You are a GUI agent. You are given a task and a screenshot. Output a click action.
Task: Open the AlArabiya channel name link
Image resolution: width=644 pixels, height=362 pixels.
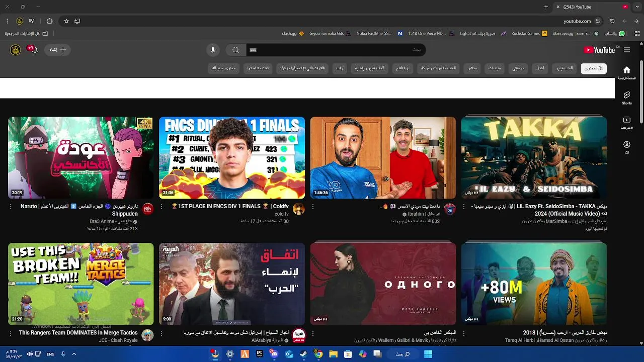[x=268, y=340]
